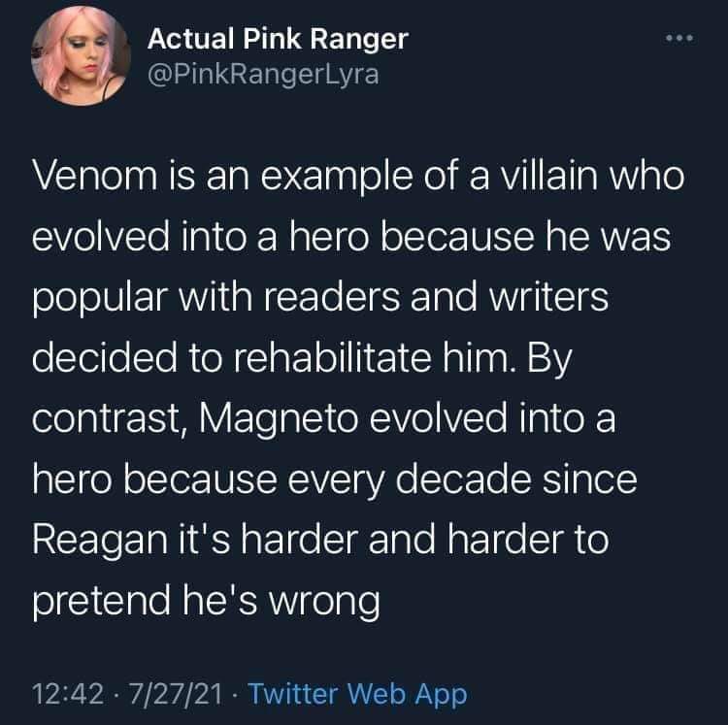Click the word "decided" in the tweet

coord(100,362)
